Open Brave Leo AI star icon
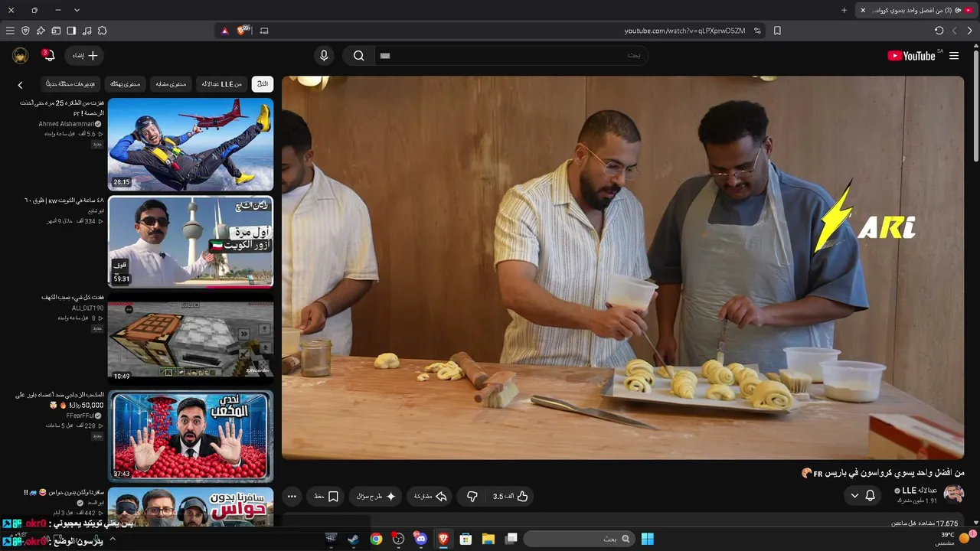Screen dimensions: 980x551 (x=41, y=31)
